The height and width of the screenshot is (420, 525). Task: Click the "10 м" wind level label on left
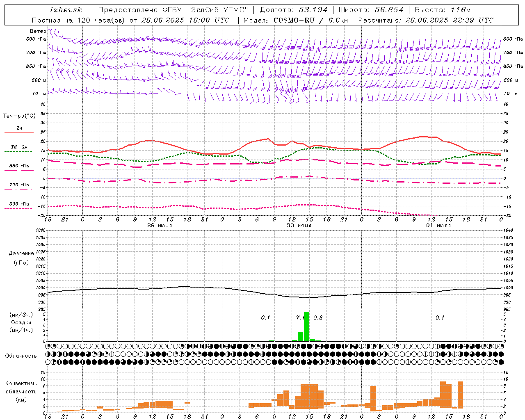coord(39,94)
